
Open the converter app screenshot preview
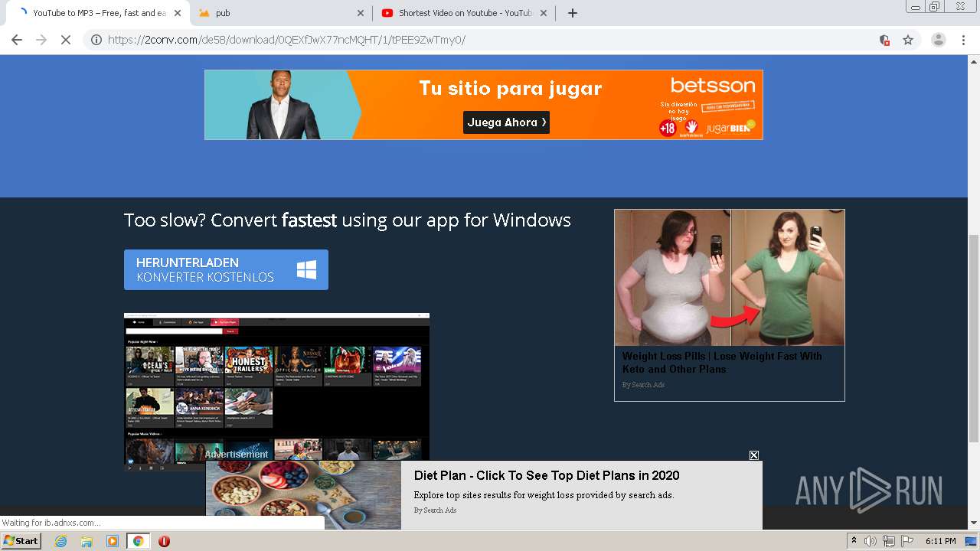(276, 391)
